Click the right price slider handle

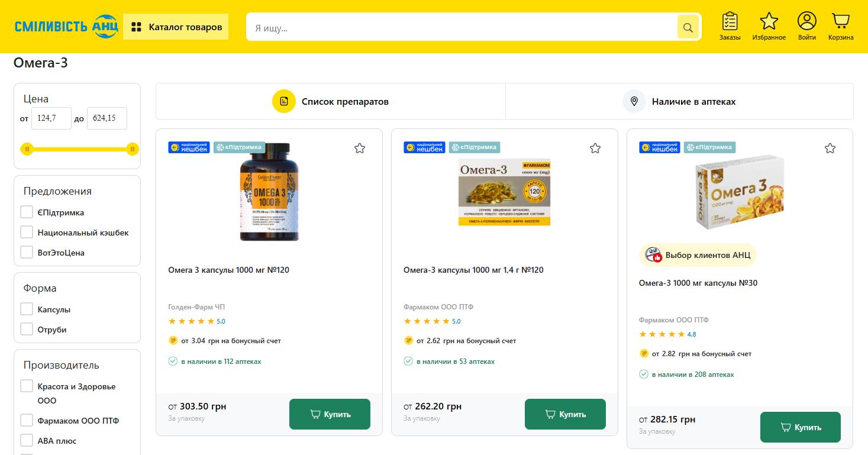pyautogui.click(x=133, y=149)
